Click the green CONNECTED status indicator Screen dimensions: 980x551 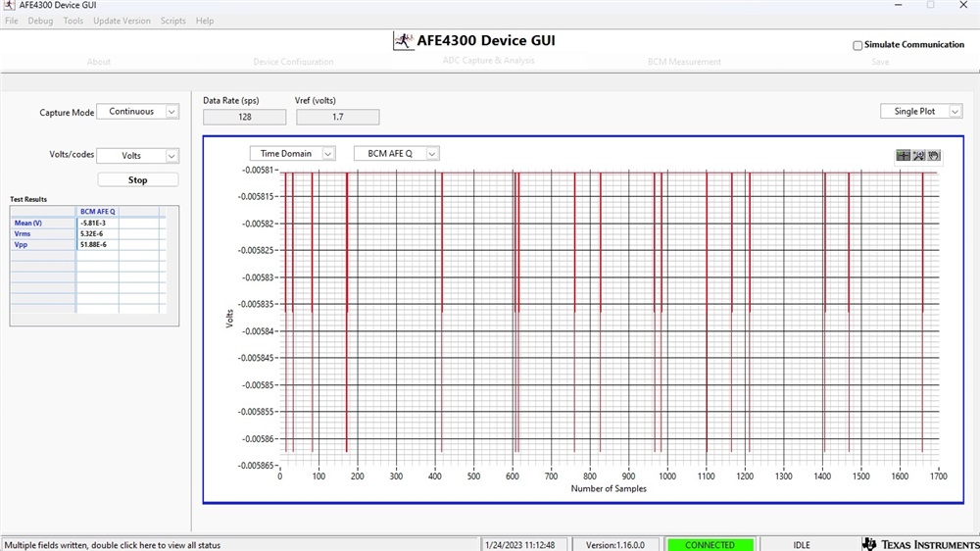click(710, 545)
